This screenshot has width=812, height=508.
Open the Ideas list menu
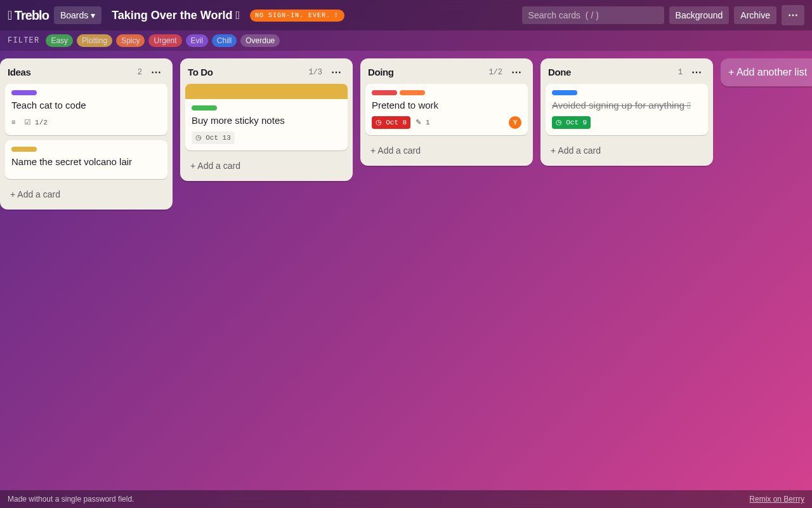pyautogui.click(x=156, y=72)
